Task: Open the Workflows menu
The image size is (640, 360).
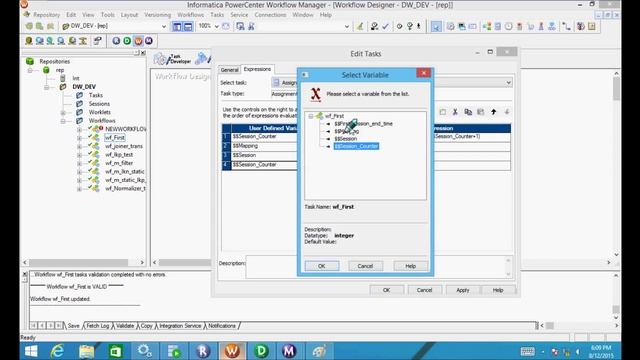Action: click(191, 15)
